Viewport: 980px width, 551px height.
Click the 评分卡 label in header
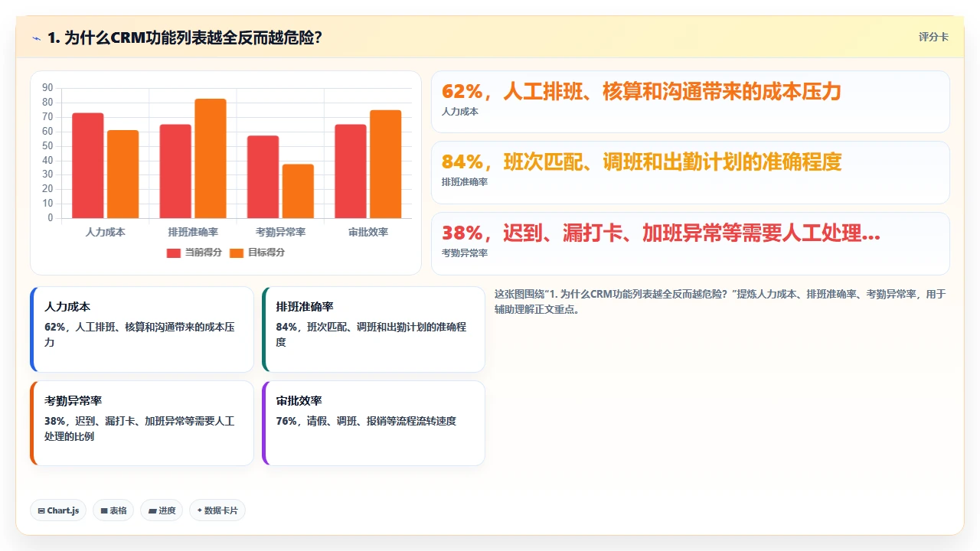tap(933, 37)
